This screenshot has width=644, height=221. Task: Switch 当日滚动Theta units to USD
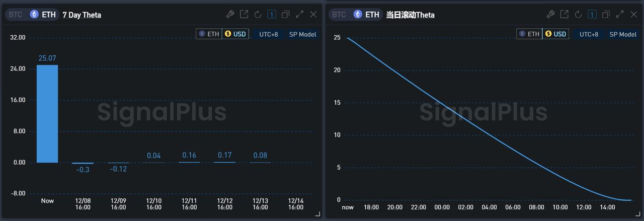coord(555,34)
